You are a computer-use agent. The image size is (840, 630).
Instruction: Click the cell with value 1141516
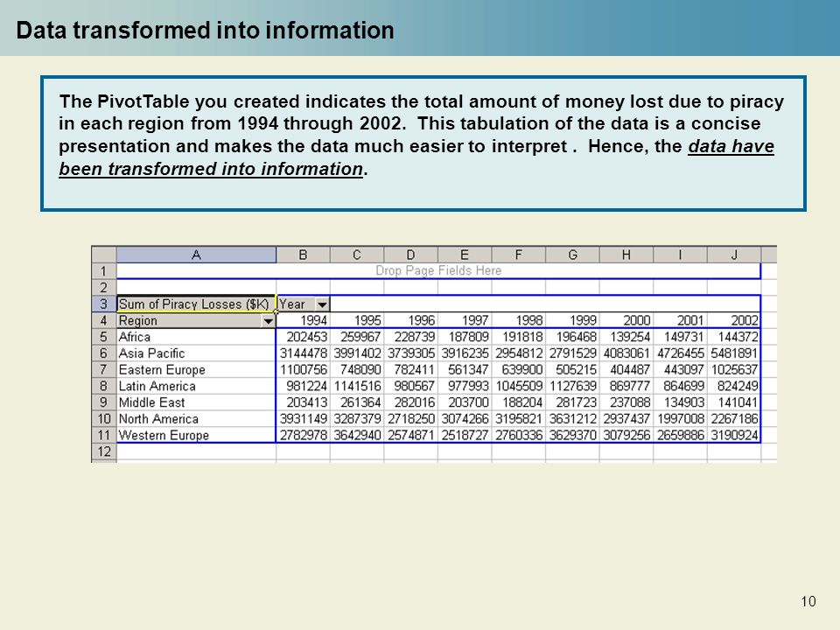(x=357, y=386)
